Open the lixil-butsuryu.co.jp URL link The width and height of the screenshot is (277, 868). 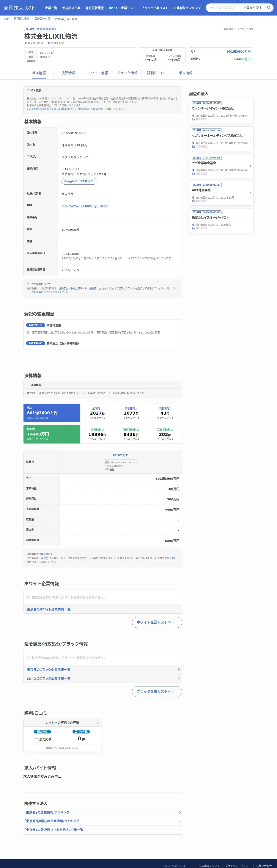point(85,206)
